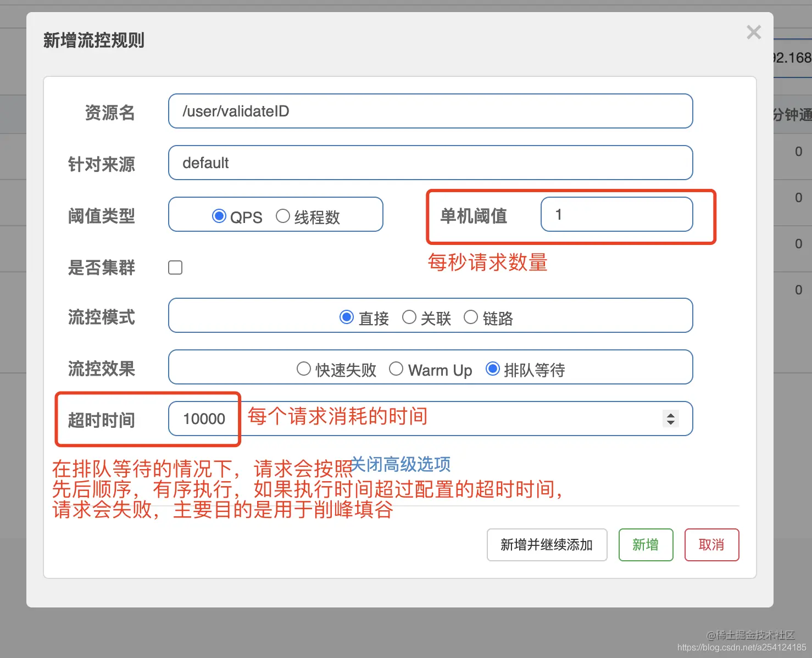812x658 pixels.
Task: Increase timeout using the stepper up arrow
Action: 670,414
